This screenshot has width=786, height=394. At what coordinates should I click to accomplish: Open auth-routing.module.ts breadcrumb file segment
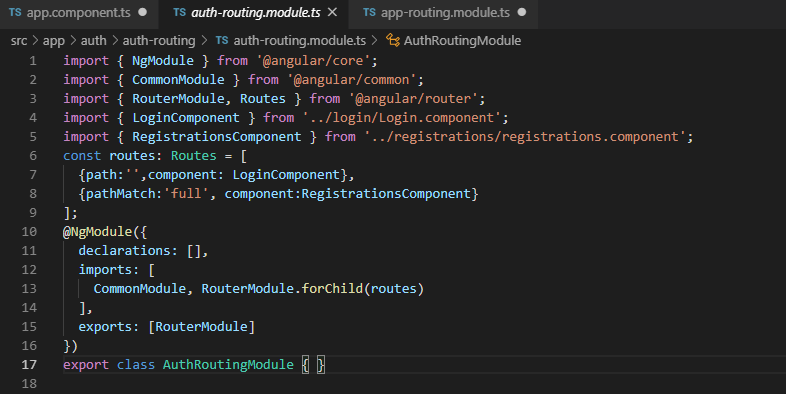point(300,41)
